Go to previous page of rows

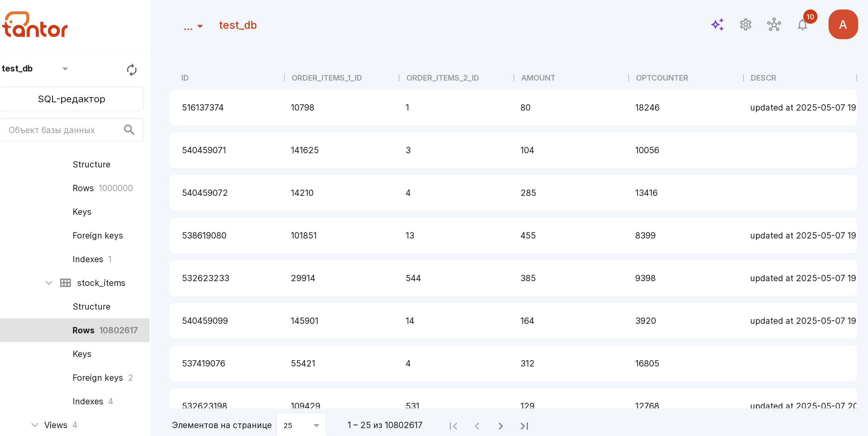click(x=477, y=426)
